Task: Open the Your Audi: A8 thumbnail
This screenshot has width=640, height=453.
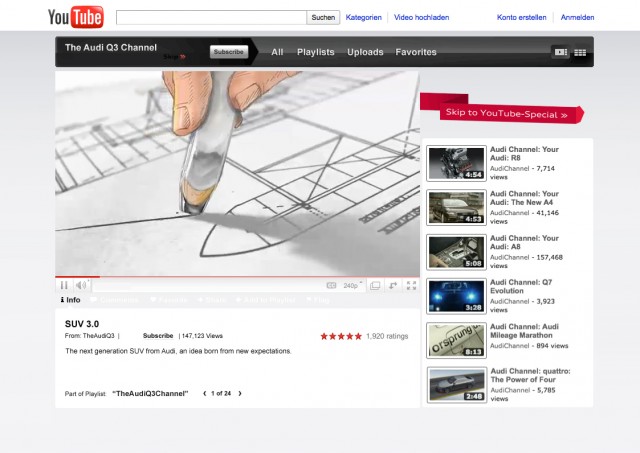Action: coord(456,252)
